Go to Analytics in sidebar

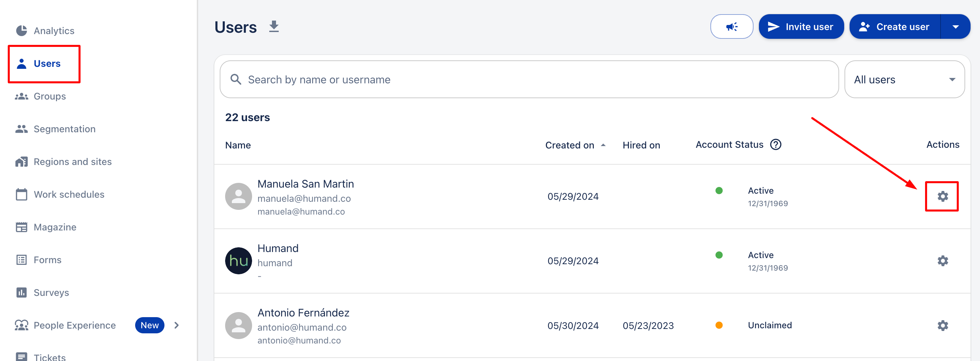click(54, 31)
